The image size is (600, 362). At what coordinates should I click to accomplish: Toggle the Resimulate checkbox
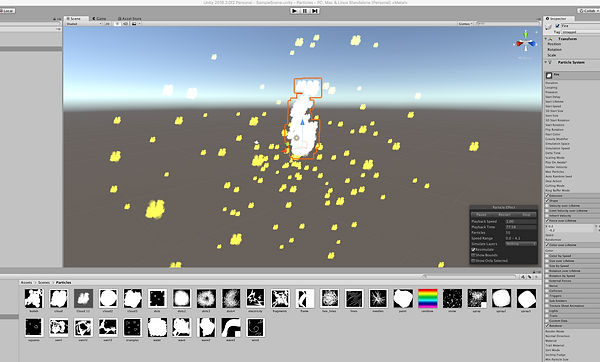[x=473, y=249]
